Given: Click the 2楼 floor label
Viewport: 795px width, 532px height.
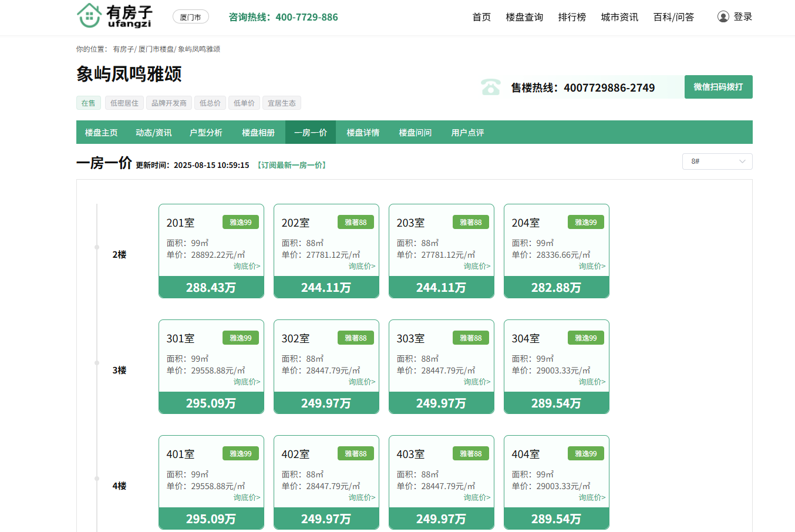Looking at the screenshot, I should click(x=119, y=255).
